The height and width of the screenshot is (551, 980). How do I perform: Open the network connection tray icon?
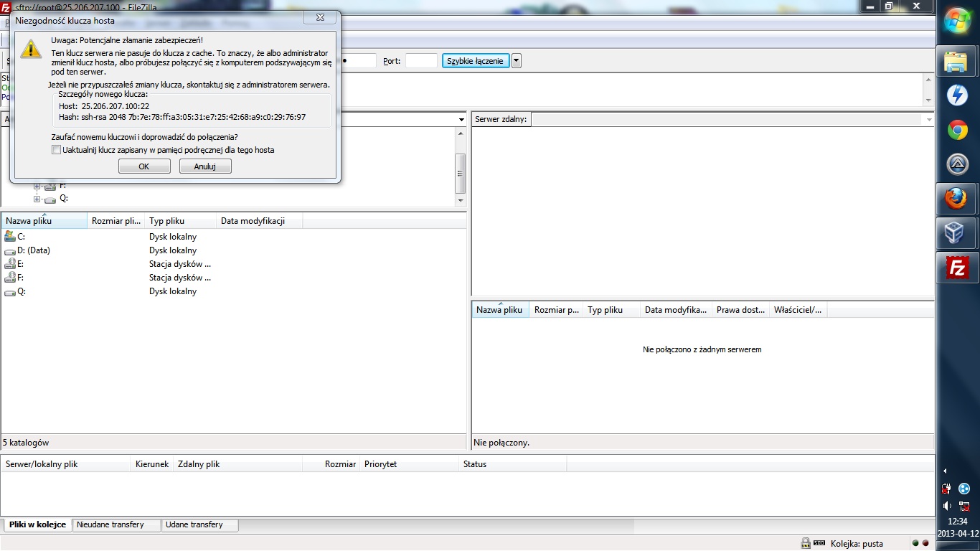tap(964, 506)
